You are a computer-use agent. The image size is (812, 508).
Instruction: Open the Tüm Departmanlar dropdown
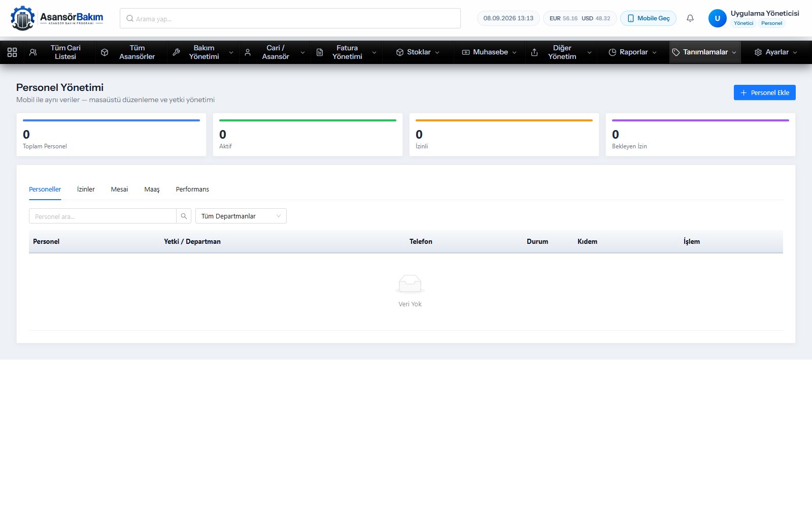point(241,216)
